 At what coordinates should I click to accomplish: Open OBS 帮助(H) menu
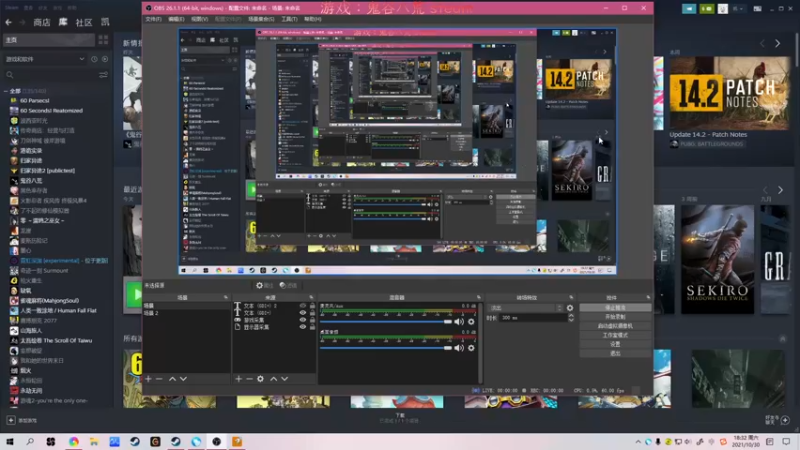coord(313,19)
